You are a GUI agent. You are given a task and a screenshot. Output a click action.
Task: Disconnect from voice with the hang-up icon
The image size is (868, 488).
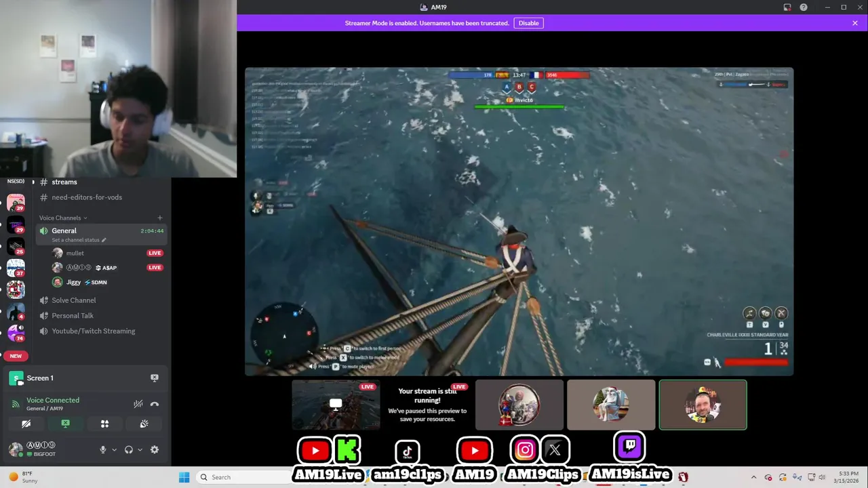155,404
